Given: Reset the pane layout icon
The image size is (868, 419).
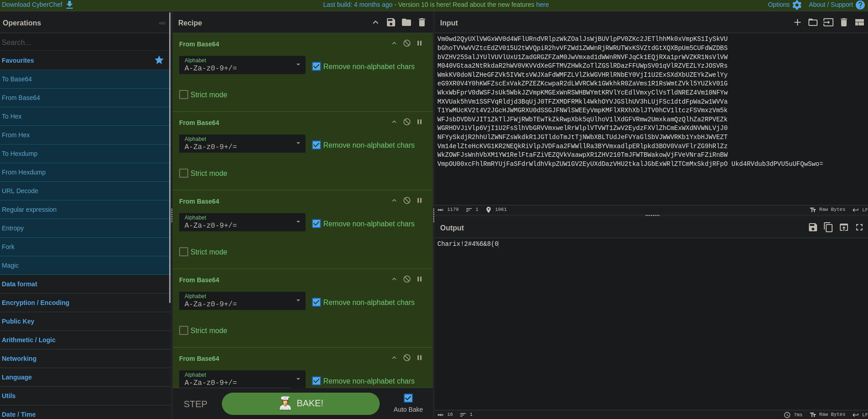Looking at the screenshot, I should (x=859, y=22).
